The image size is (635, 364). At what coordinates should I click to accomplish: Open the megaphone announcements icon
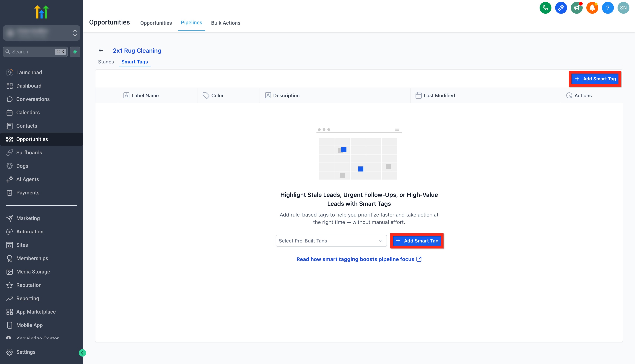(x=577, y=8)
